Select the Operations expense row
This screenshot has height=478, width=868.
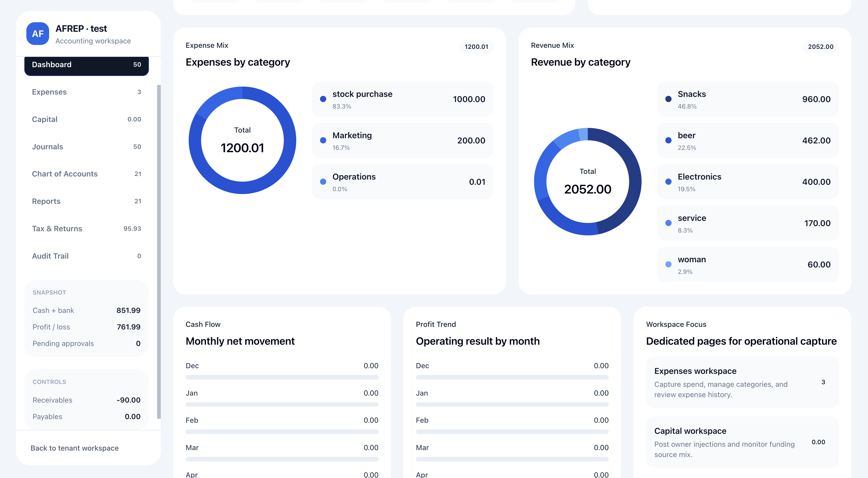click(x=402, y=182)
